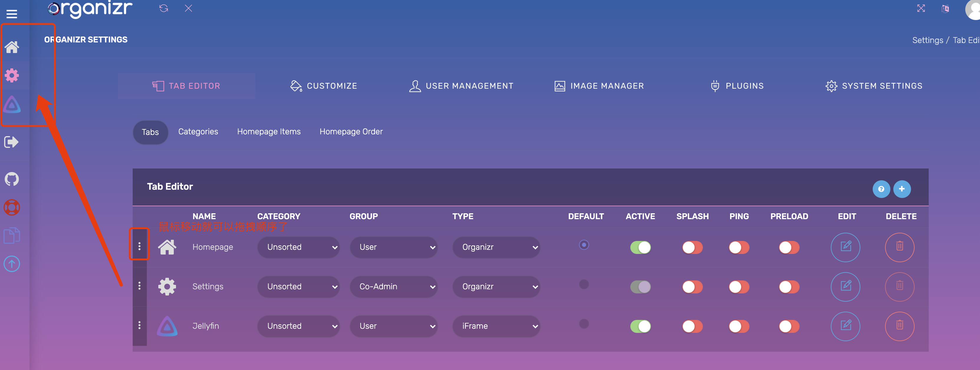Viewport: 980px width, 370px height.
Task: Click the support lifebuoy sidebar icon
Action: click(x=12, y=207)
